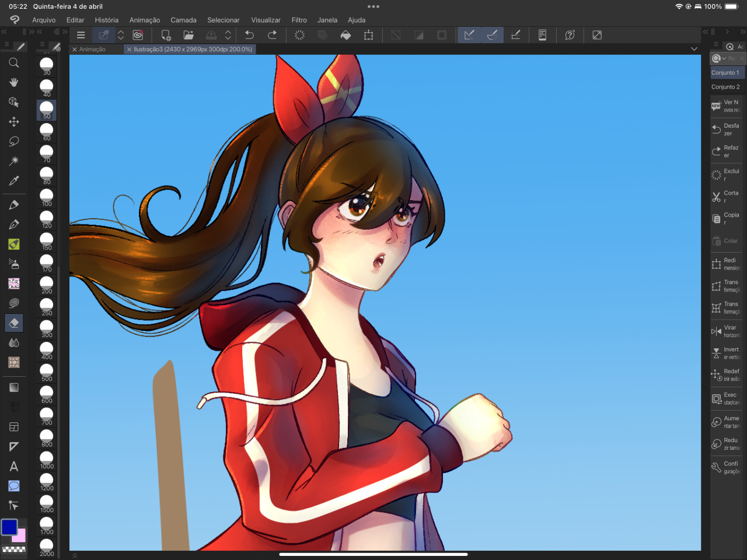Image resolution: width=747 pixels, height=560 pixels.
Task: Pick the blue main color swatch
Action: pos(9,527)
